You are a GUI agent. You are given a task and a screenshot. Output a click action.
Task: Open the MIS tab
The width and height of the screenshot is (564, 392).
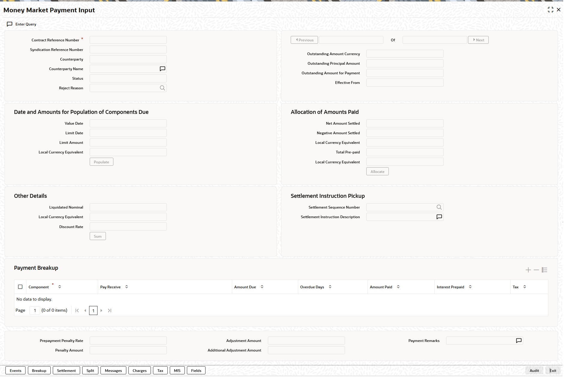tap(177, 370)
